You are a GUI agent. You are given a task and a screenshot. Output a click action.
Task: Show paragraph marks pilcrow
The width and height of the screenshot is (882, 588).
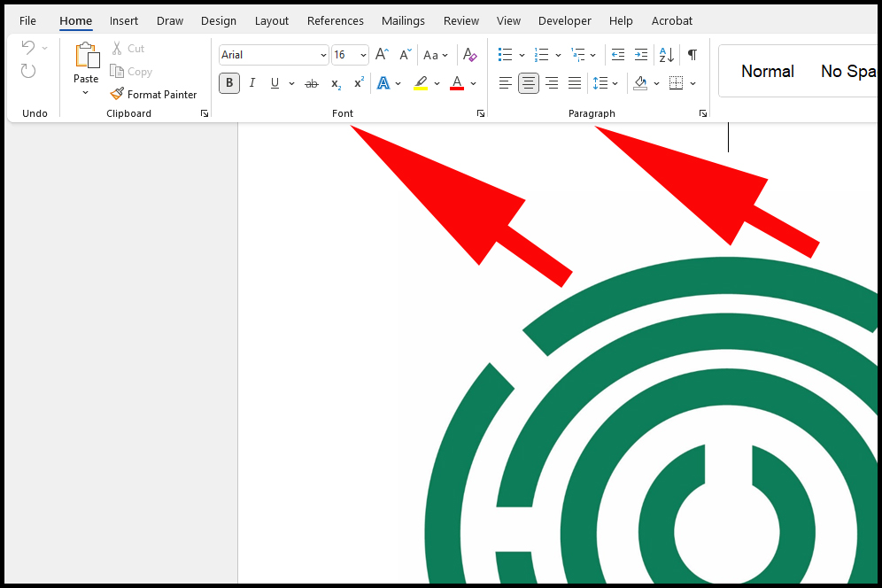(692, 55)
